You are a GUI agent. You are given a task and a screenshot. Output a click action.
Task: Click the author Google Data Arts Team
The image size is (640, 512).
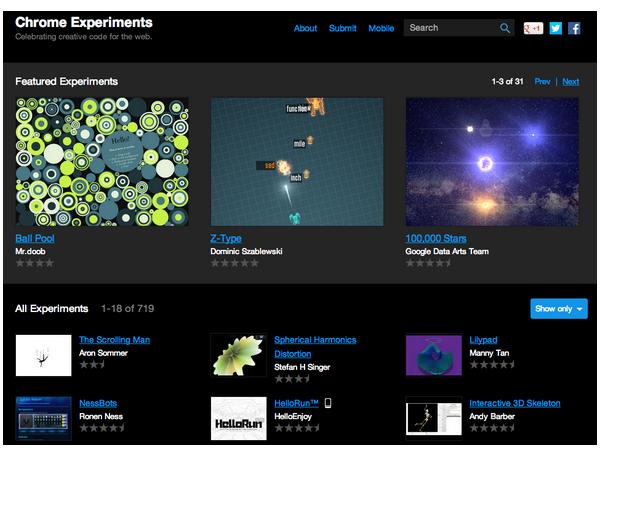447,252
